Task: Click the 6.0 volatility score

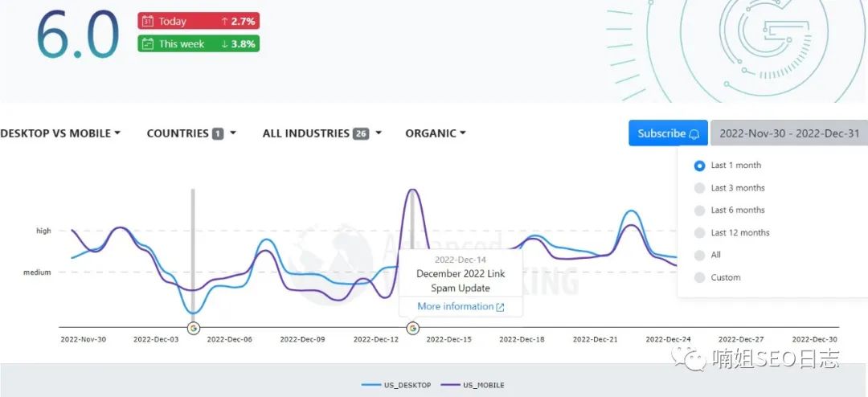Action: tap(77, 35)
